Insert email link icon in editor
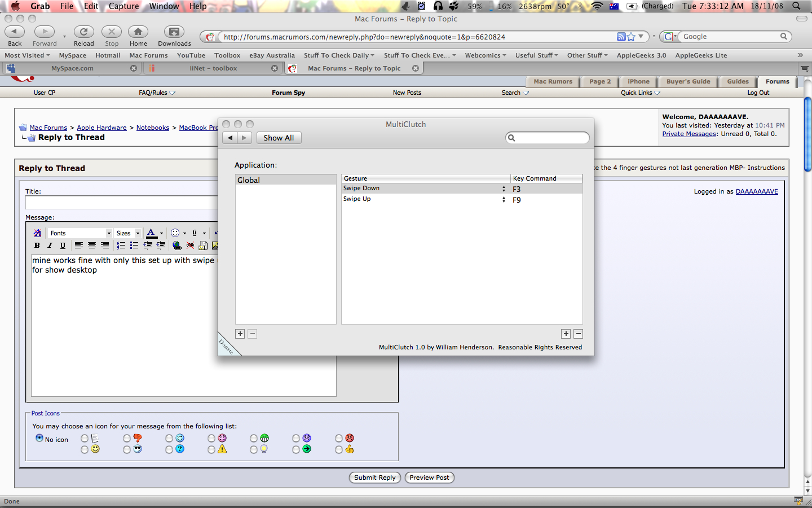Screen dimensions: 812x508 (x=203, y=246)
